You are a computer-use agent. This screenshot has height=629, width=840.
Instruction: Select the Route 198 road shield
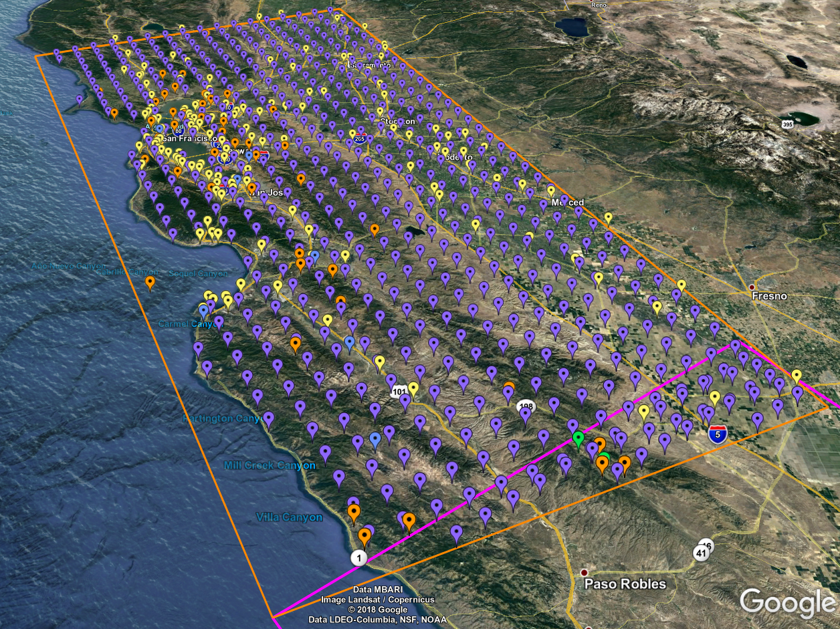pyautogui.click(x=526, y=406)
